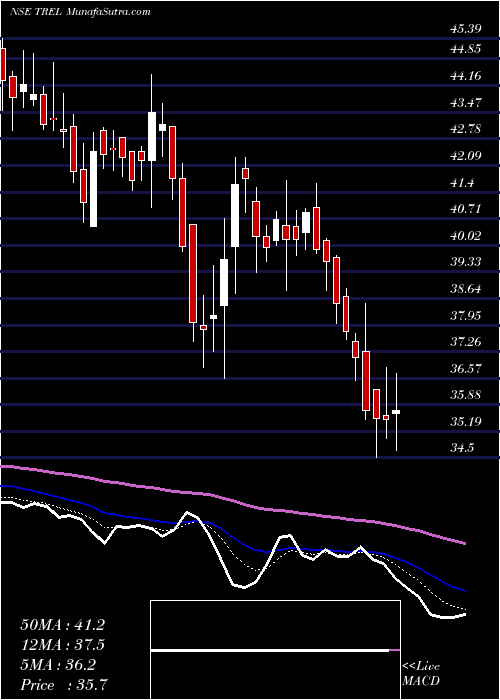Click the NSE TREL MunafaSutra.com title text

[x=79, y=12]
